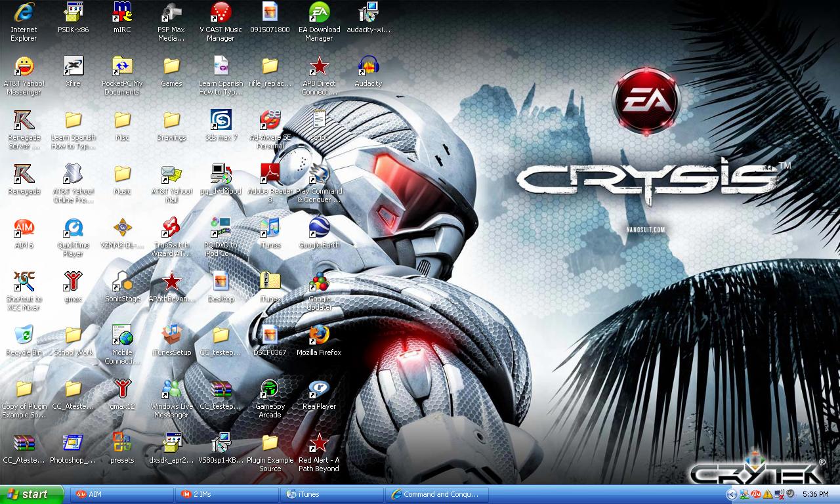Select the QuickTime Player icon
This screenshot has height=504, width=840.
pos(73,228)
